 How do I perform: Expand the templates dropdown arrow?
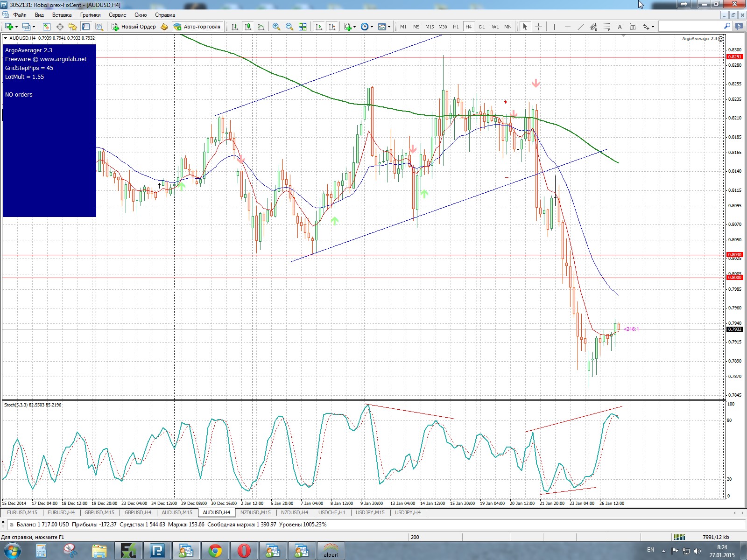pyautogui.click(x=389, y=27)
